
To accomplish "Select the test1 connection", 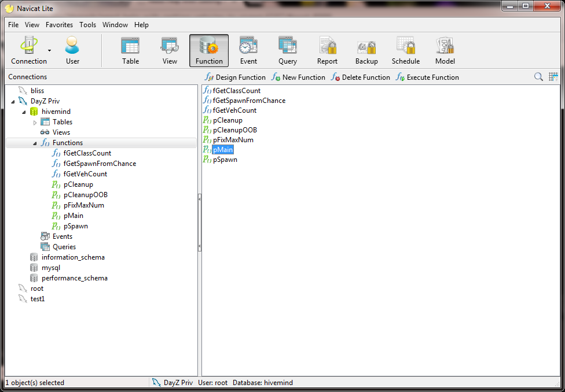I will 38,299.
